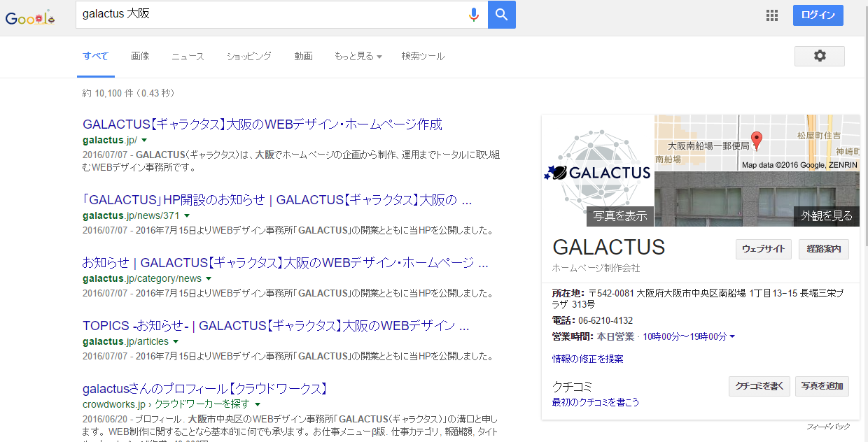Image resolution: width=868 pixels, height=442 pixels.
Task: Expand the もっと見る dropdown
Action: pos(358,56)
